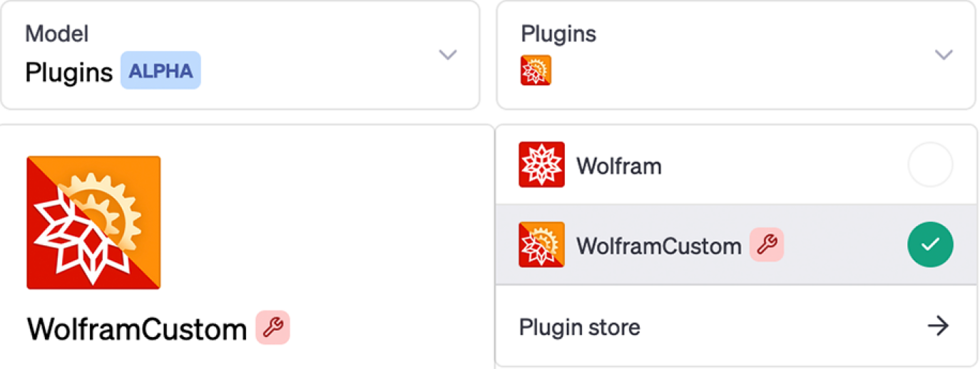Click the wrench badge in WolframCustom list row
Viewport: 980px width, 369px height.
pos(767,245)
